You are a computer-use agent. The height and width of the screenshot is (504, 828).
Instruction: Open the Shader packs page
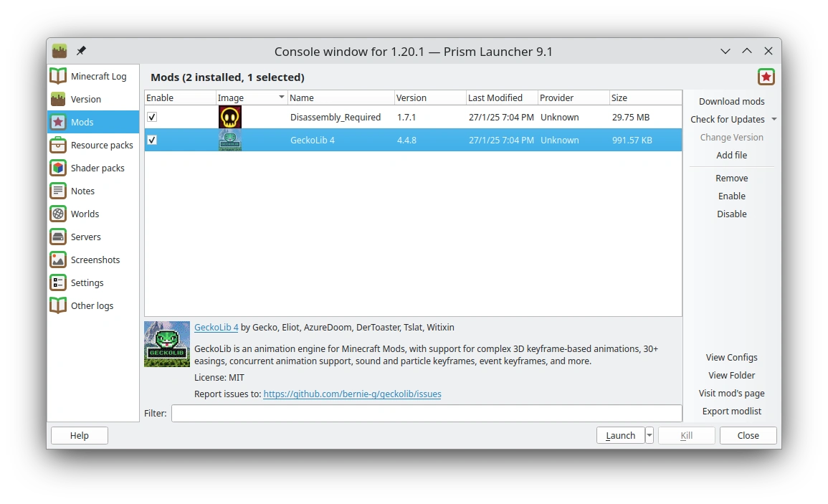click(x=97, y=168)
